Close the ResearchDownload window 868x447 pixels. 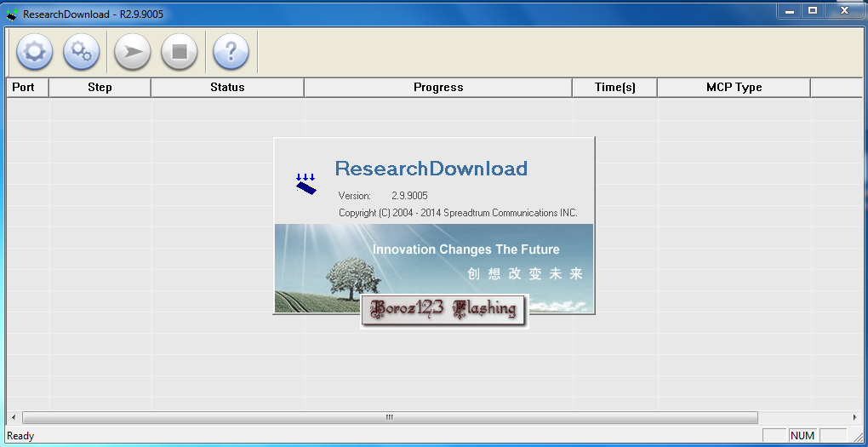(x=843, y=10)
